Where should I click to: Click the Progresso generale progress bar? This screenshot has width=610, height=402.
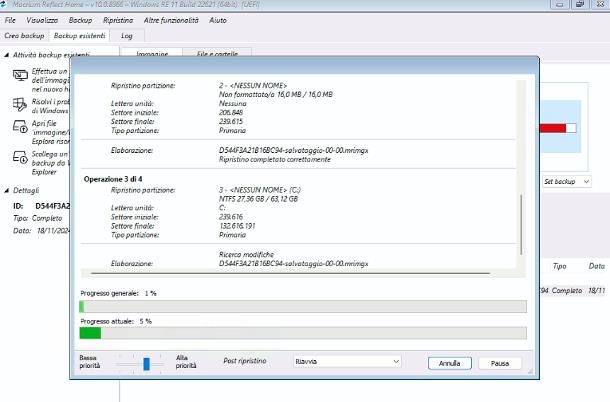(x=303, y=307)
